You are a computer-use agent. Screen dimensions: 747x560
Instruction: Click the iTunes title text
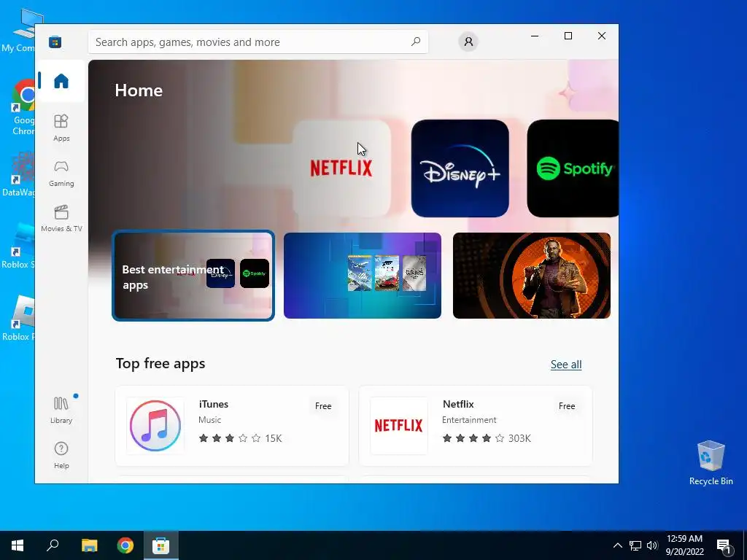(214, 404)
